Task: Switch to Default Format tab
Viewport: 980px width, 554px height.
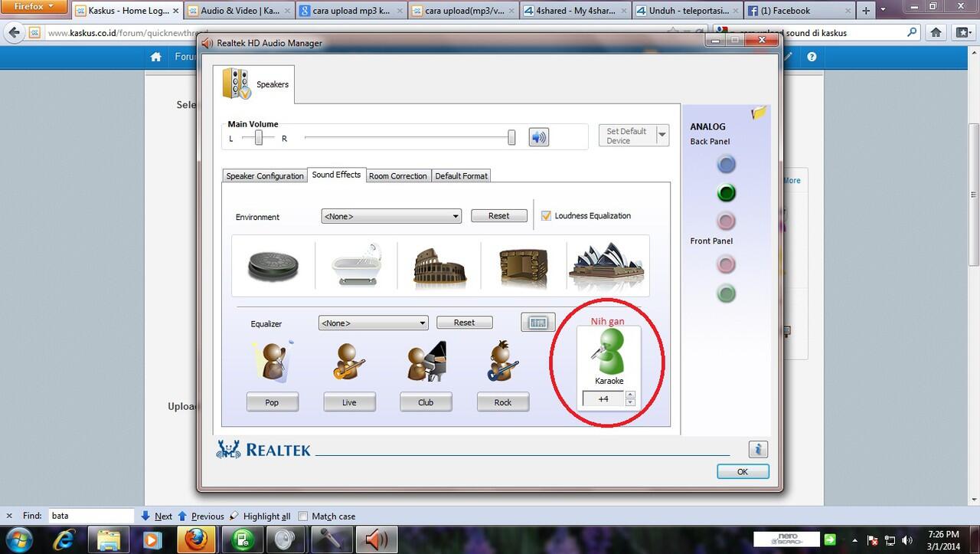Action: pyautogui.click(x=461, y=176)
